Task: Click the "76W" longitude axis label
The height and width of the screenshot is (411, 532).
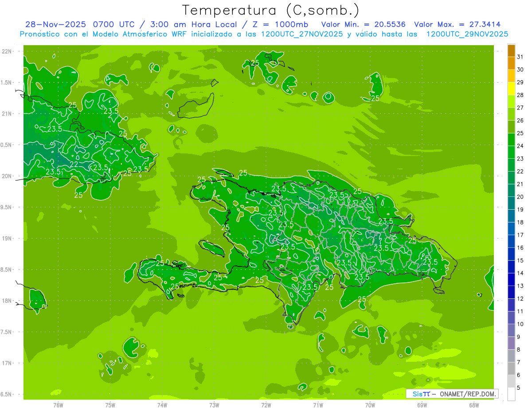Action: pos(58,405)
